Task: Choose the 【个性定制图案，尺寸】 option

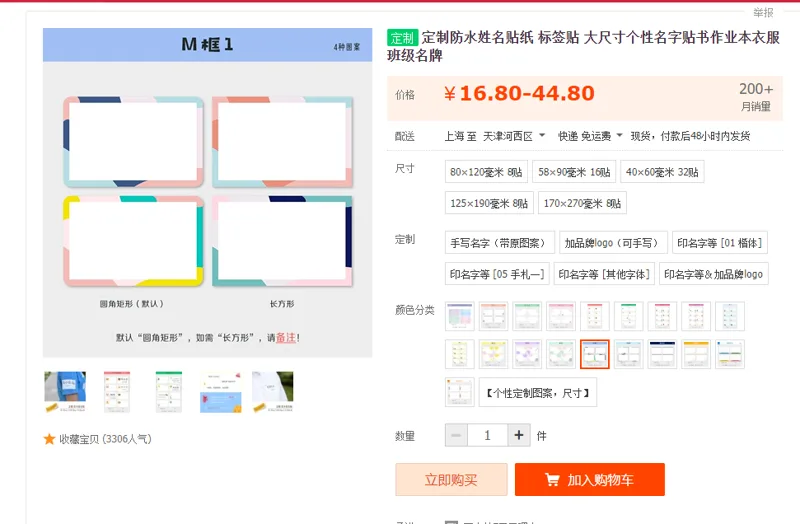Action: [538, 393]
